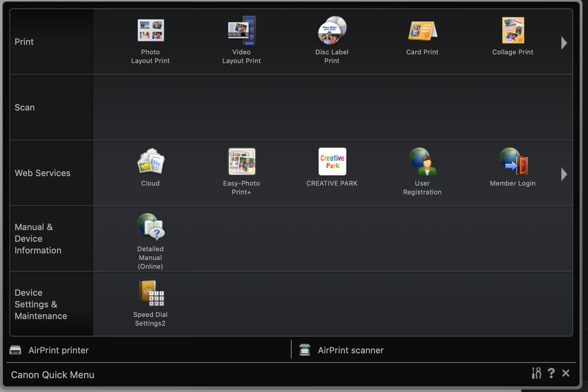Click the help question mark icon
Screen dimensions: 588x392
tap(551, 373)
